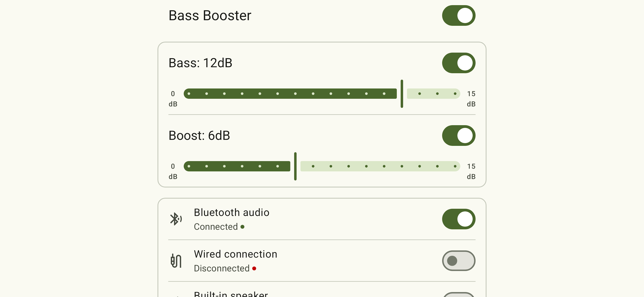
Task: Set Boost slider to maximum last dot
Action: coord(455,166)
